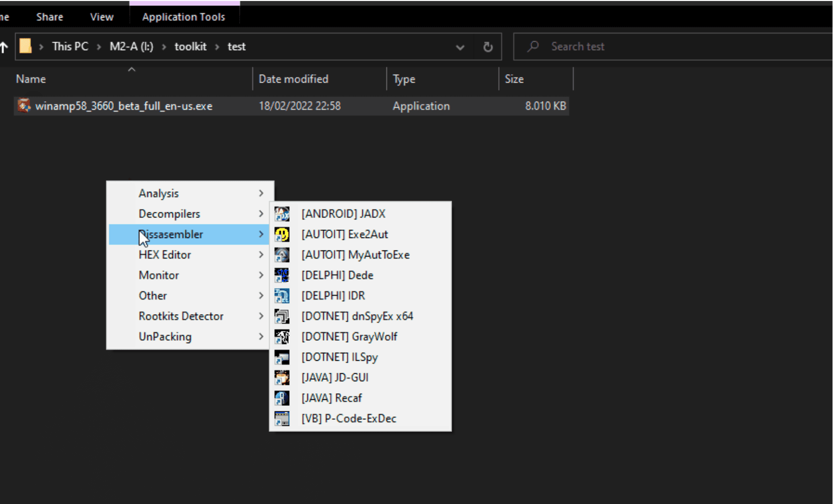
Task: Pick the [JAVA] Recaf icon
Action: [282, 398]
